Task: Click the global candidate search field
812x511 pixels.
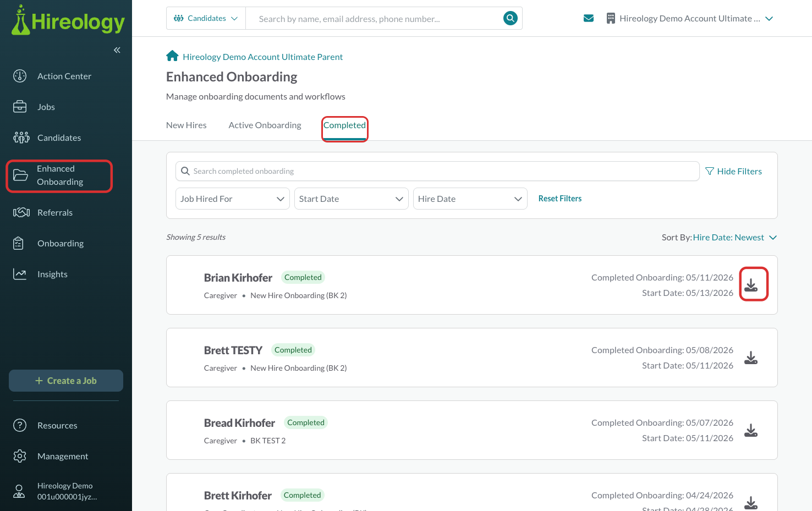Action: point(374,19)
